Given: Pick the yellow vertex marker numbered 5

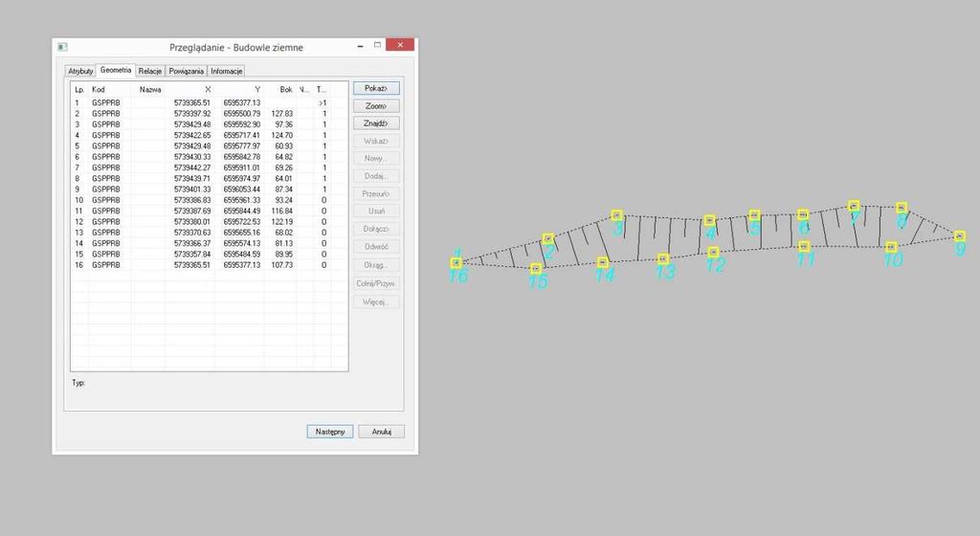Looking at the screenshot, I should point(754,215).
